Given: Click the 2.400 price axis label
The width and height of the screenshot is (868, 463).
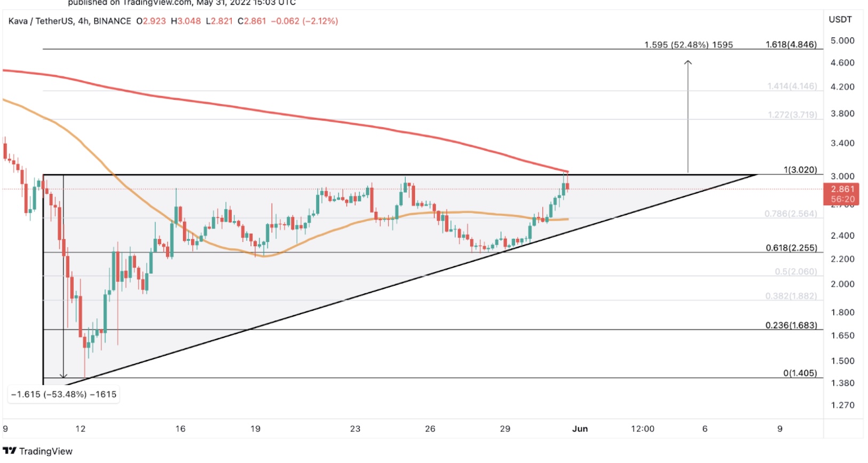Looking at the screenshot, I should tap(843, 236).
